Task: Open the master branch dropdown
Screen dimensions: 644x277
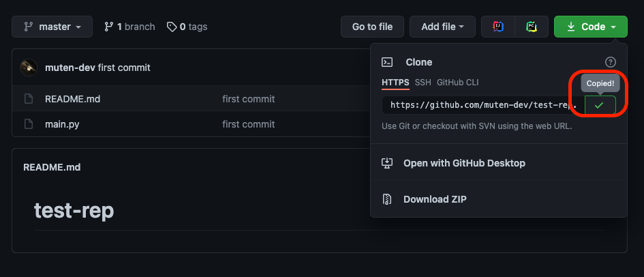Action: pos(52,27)
